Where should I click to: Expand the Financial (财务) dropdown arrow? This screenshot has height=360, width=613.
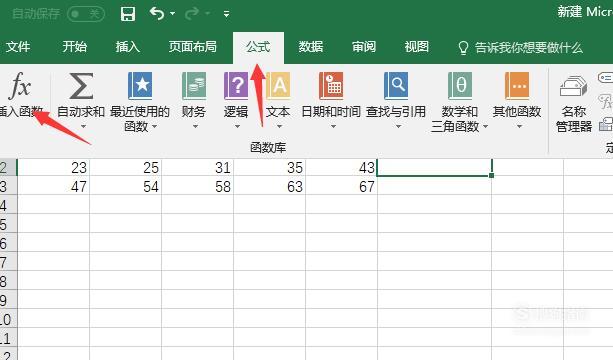pyautogui.click(x=195, y=126)
